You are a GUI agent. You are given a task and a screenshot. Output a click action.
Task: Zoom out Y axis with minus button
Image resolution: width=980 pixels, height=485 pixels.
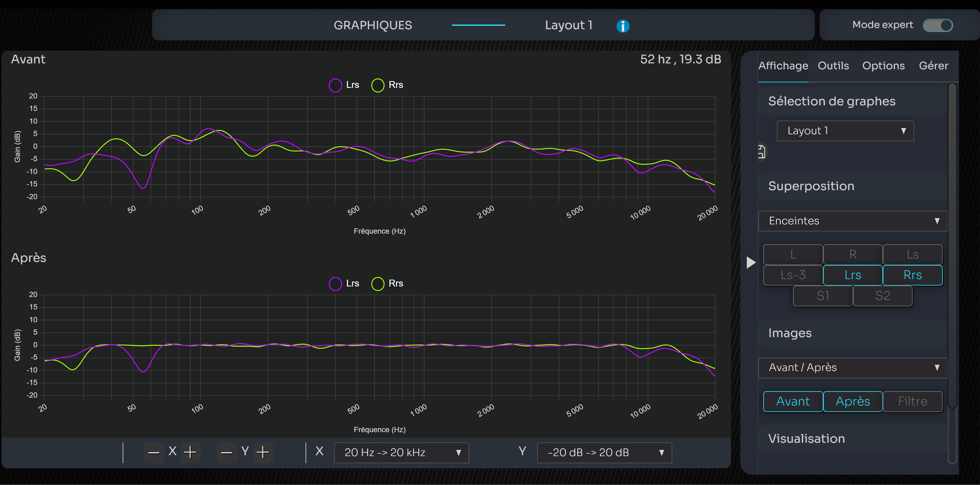coord(226,452)
